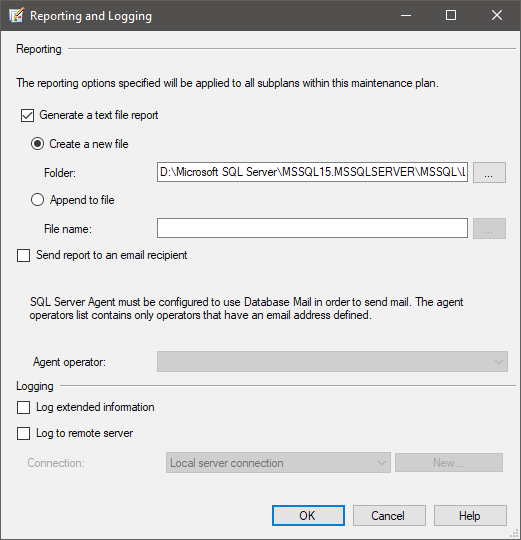The width and height of the screenshot is (521, 540).
Task: Click the SQL Server Agent Database Mail note
Action: [x=246, y=309]
